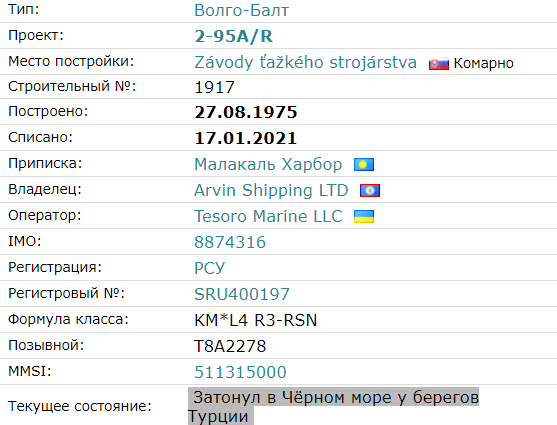Click the Построено: label
This screenshot has width=557, height=425.
[x=48, y=112]
